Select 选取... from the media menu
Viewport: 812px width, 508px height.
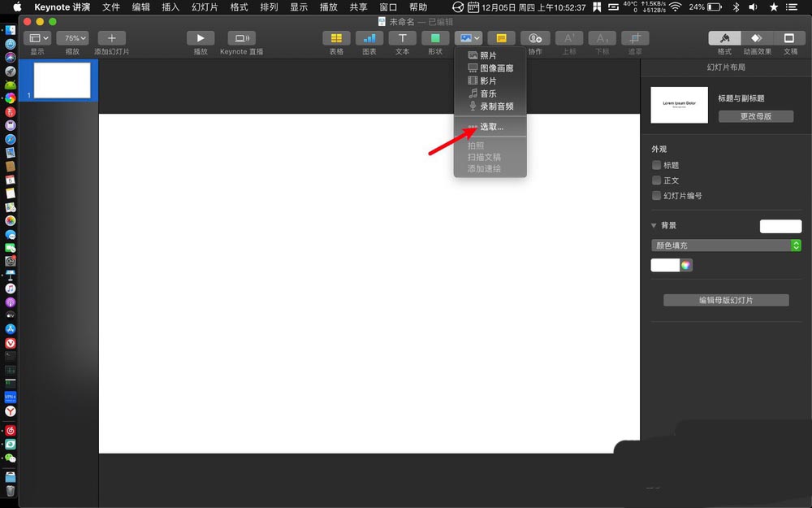click(491, 127)
